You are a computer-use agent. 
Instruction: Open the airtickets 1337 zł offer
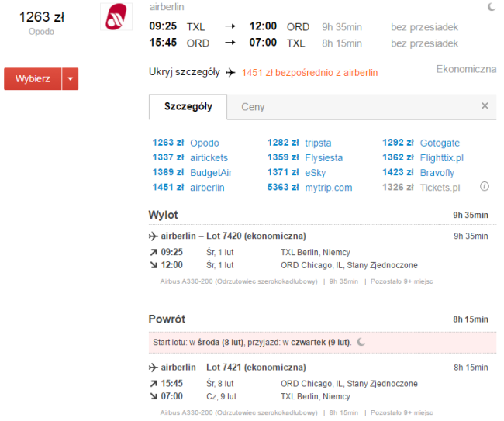(x=190, y=157)
